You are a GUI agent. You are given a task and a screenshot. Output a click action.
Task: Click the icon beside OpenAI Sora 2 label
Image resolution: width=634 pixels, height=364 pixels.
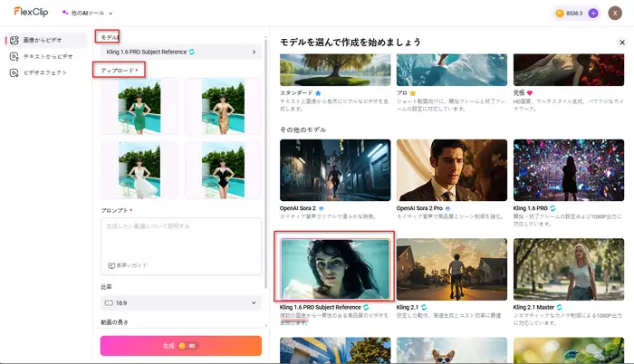(x=322, y=208)
